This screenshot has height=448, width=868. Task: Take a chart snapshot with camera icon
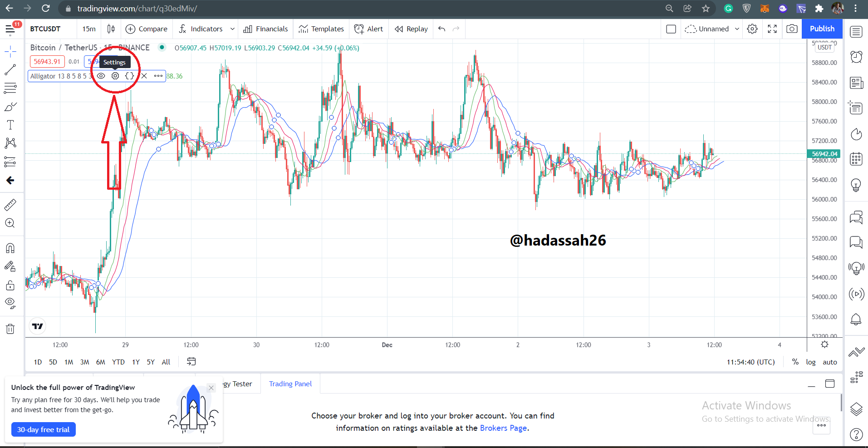coord(792,29)
